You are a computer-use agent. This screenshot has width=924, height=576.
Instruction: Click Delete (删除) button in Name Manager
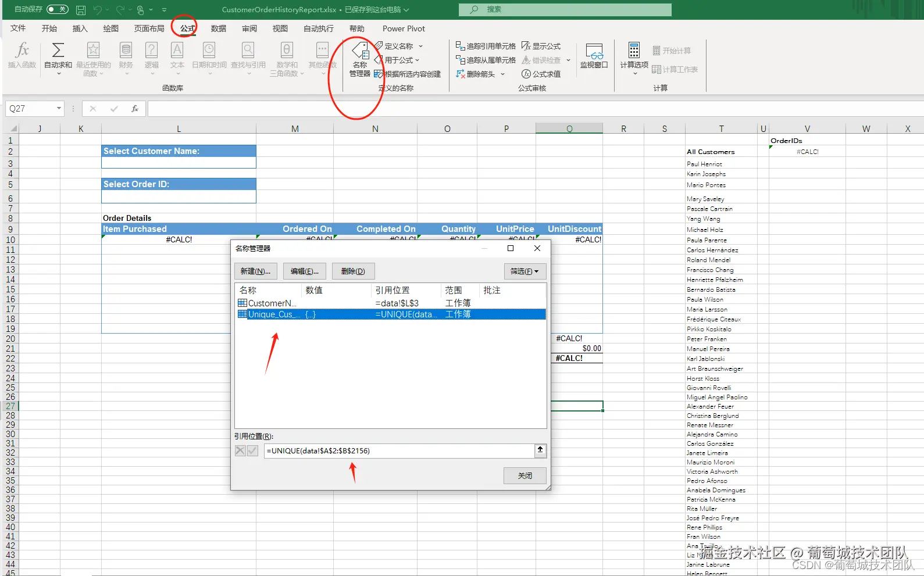point(353,271)
